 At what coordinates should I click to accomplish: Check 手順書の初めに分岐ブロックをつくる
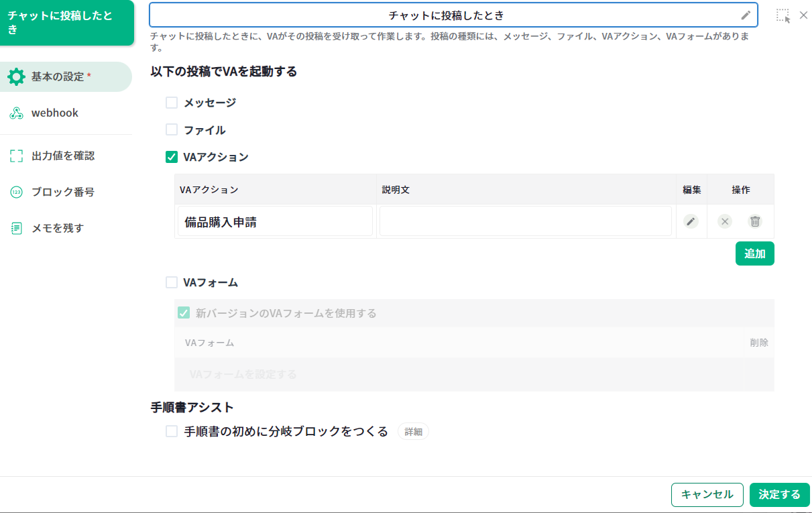tap(172, 431)
